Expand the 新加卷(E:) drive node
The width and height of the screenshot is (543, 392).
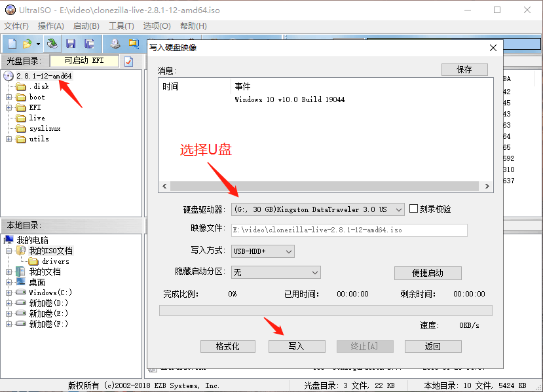coord(9,313)
